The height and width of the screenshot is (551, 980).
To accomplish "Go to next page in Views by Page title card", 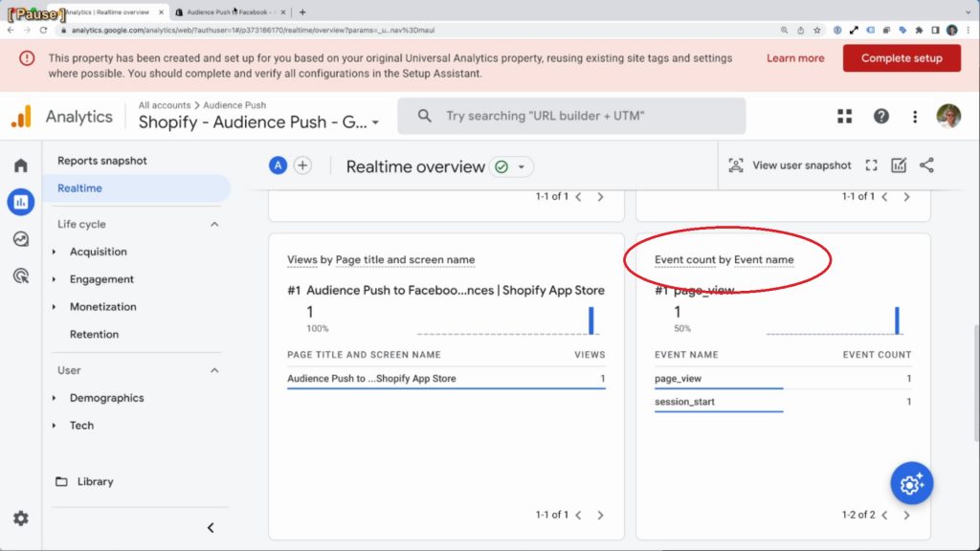I will click(x=600, y=516).
